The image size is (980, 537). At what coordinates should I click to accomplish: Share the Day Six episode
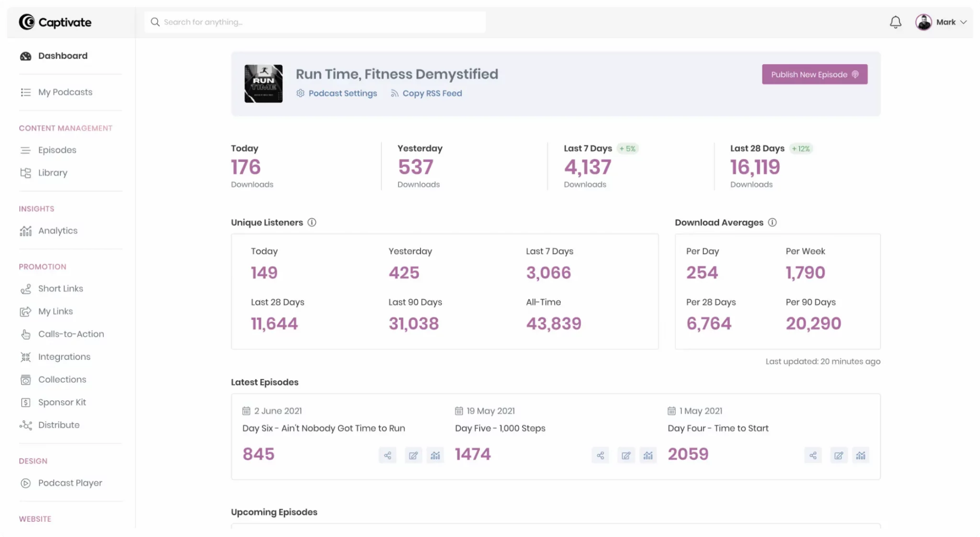coord(387,456)
